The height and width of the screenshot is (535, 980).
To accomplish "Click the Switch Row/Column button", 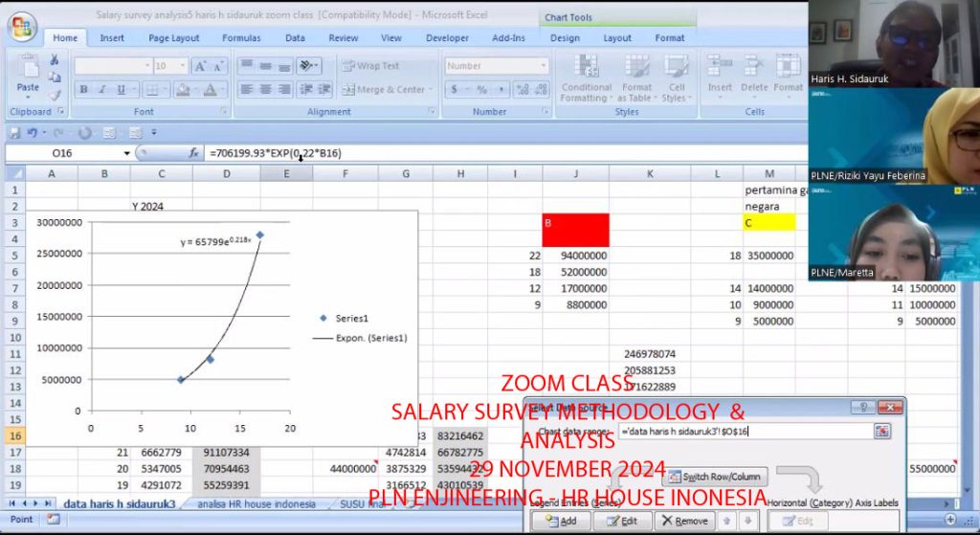I will click(714, 477).
